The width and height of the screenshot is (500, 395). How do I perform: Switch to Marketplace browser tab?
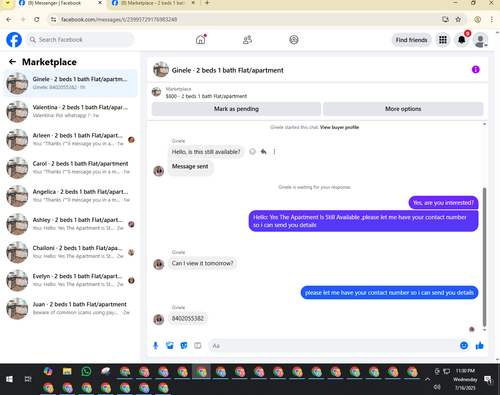click(153, 3)
